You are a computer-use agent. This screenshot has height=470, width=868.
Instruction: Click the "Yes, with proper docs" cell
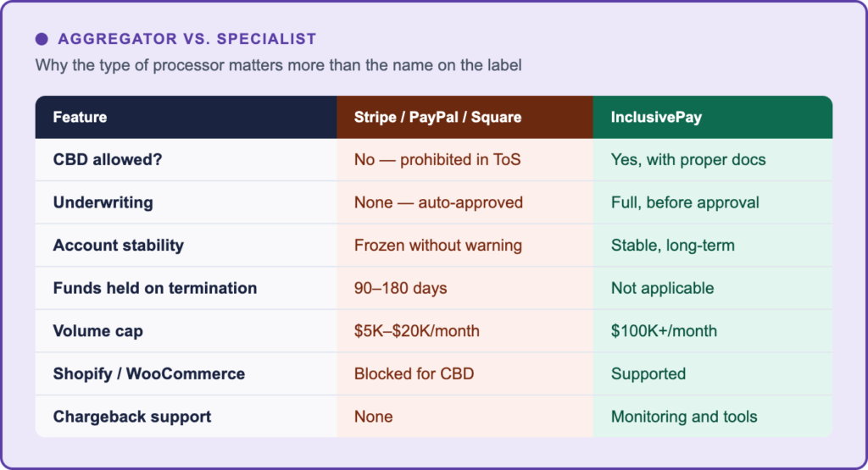(x=688, y=160)
